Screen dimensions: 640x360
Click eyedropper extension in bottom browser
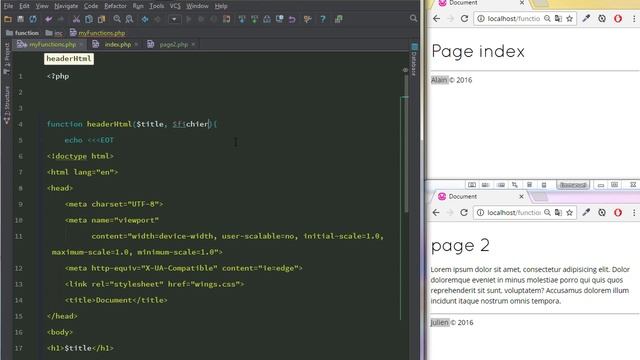pyautogui.click(x=586, y=212)
